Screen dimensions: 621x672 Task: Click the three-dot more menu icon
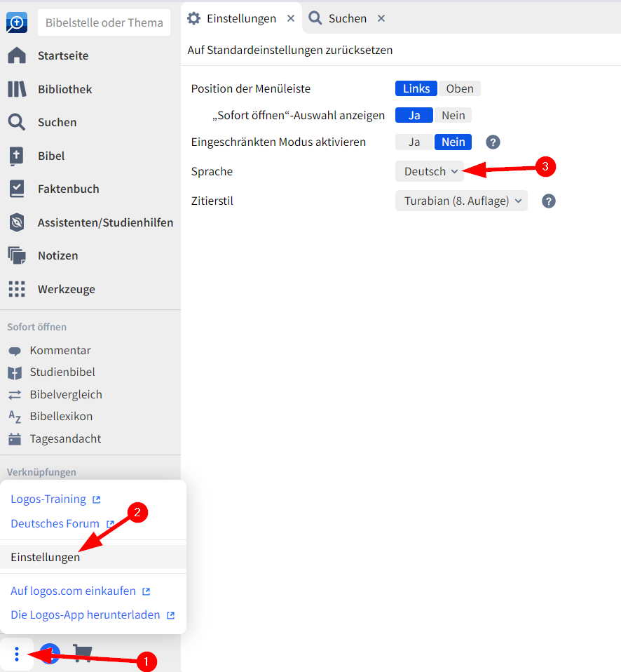point(17,654)
